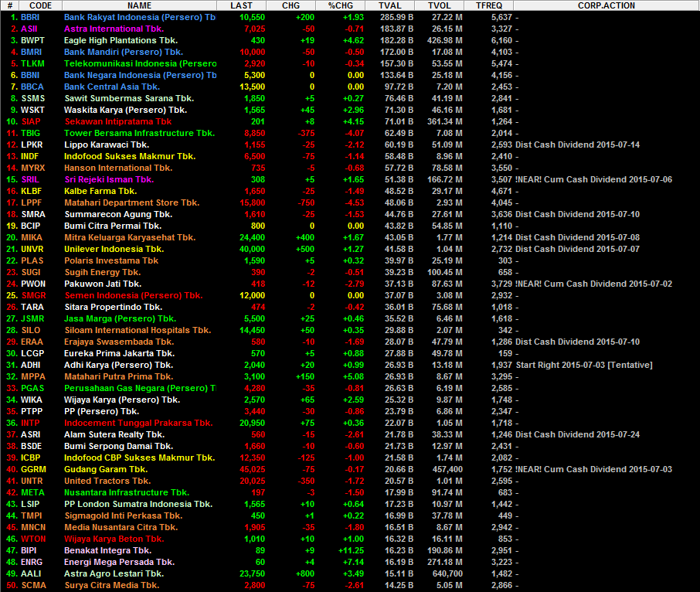Sort by the LAST column header

[242, 5]
